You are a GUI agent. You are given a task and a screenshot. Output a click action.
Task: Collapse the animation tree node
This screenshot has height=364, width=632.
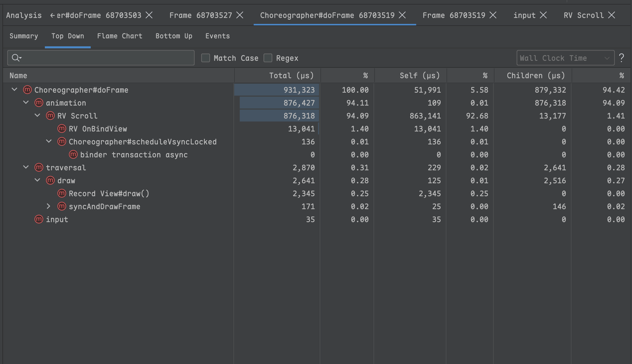click(x=26, y=103)
